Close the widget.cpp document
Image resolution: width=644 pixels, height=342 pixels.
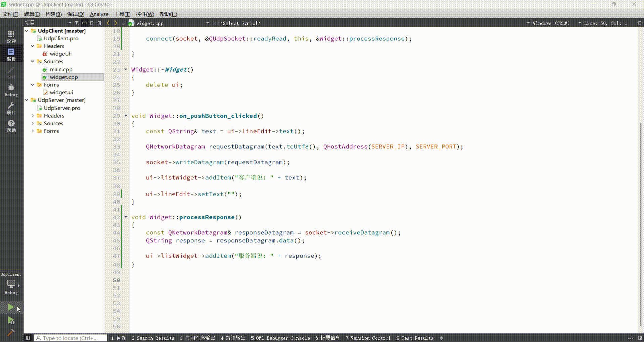click(x=214, y=23)
